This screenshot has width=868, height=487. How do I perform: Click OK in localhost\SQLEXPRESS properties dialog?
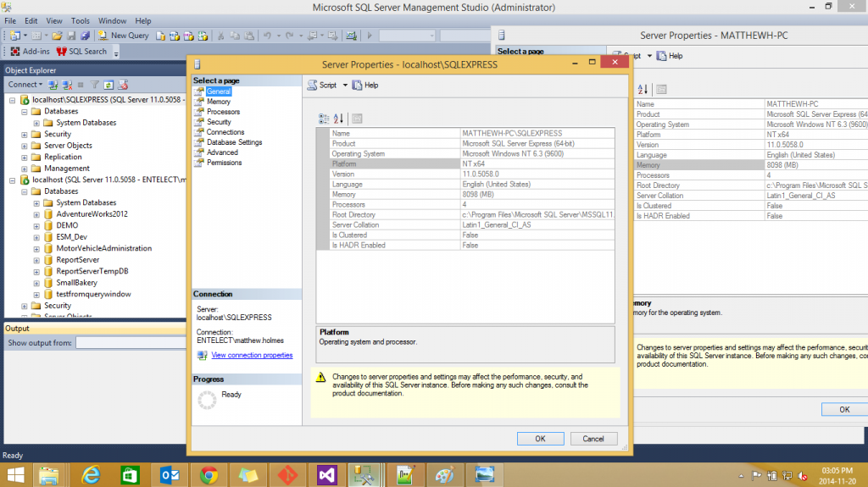coord(540,439)
